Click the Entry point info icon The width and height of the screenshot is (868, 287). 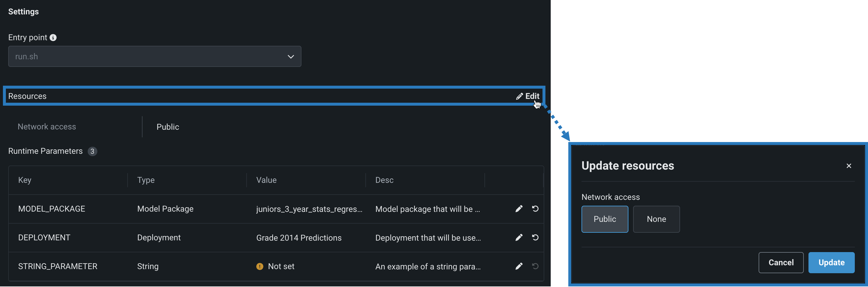(53, 38)
